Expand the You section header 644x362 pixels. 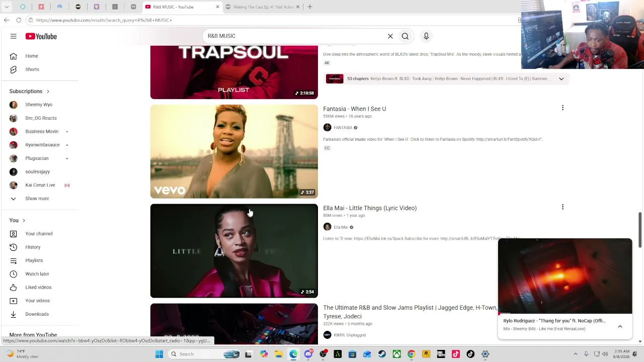(17, 220)
